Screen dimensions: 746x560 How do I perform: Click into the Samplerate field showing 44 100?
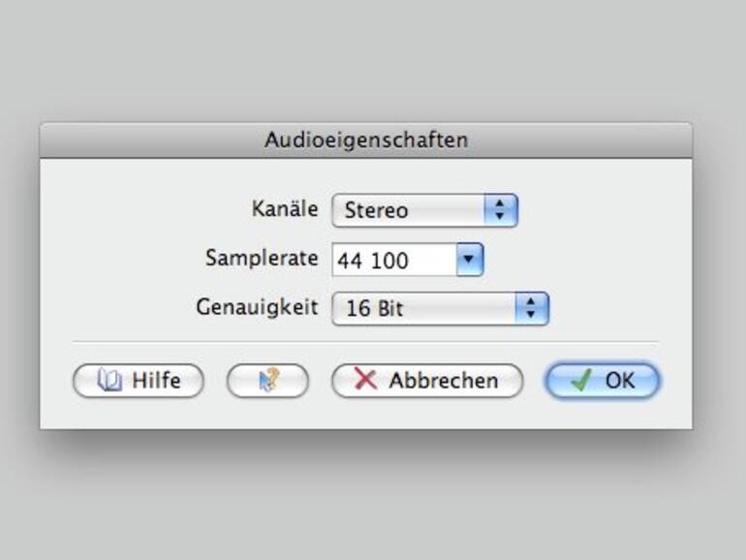tap(392, 260)
